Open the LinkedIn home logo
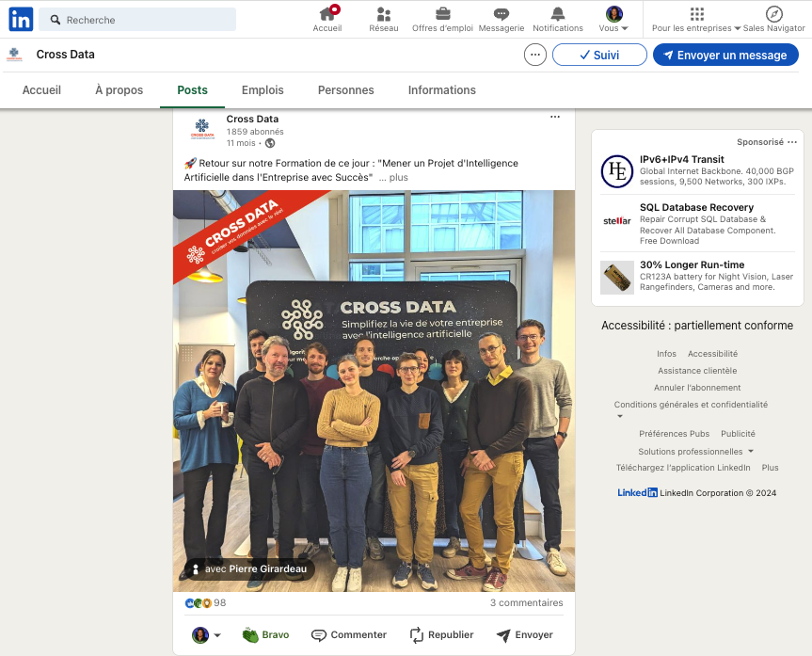This screenshot has height=656, width=812. (x=21, y=19)
